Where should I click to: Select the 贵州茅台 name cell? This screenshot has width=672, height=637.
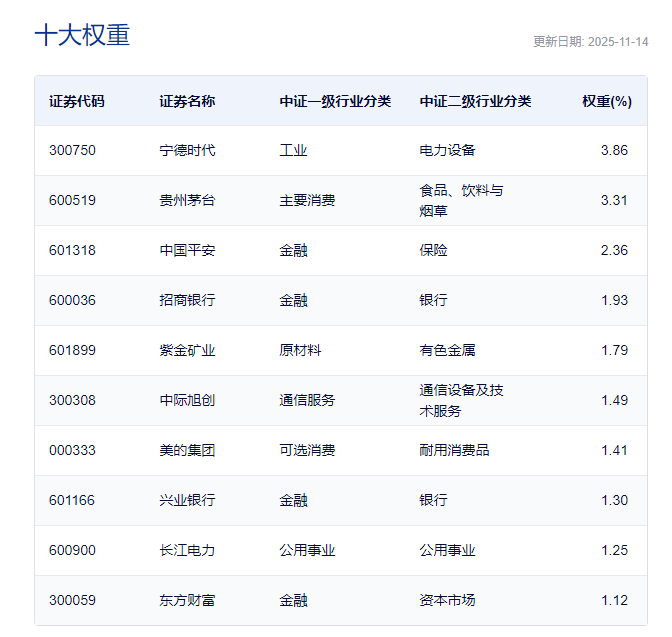[187, 200]
